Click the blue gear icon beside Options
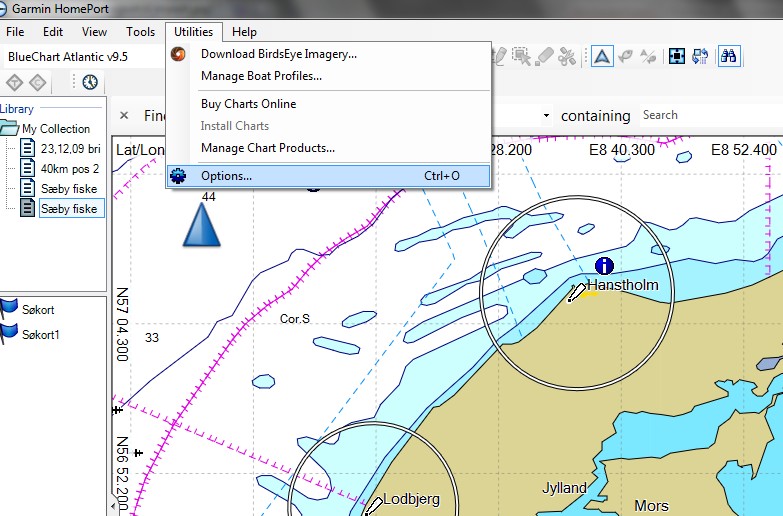The width and height of the screenshot is (783, 516). (178, 176)
